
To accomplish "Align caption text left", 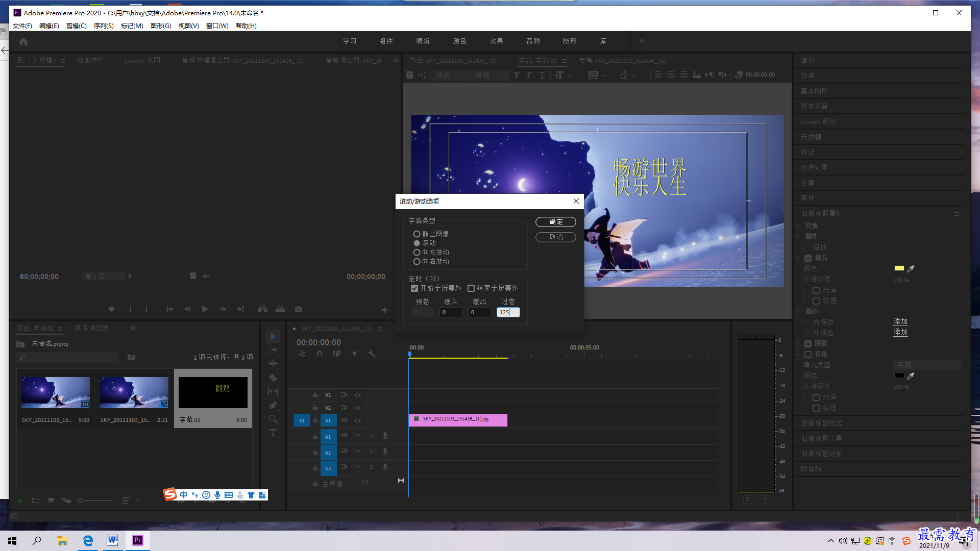I will (658, 75).
